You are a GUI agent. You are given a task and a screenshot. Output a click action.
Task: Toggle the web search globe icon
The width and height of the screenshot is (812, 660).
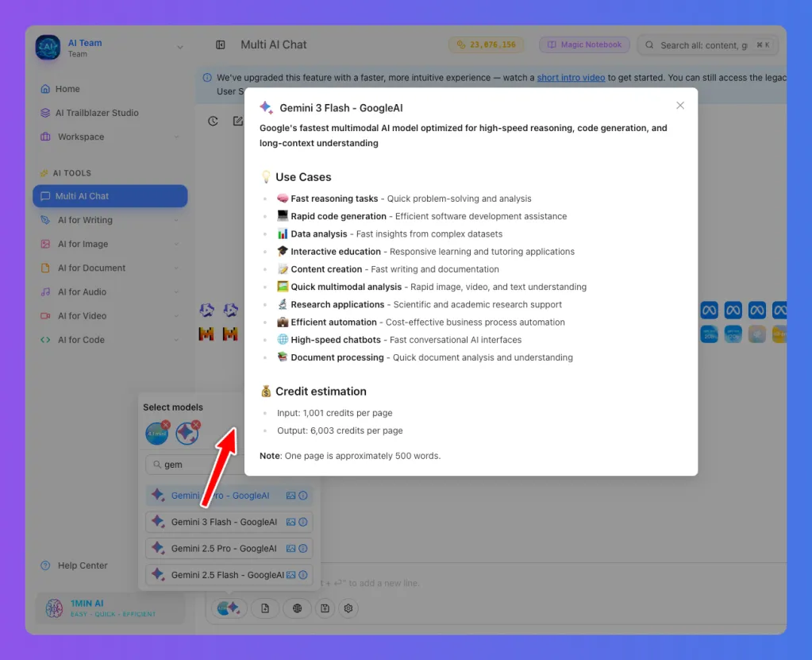[297, 608]
